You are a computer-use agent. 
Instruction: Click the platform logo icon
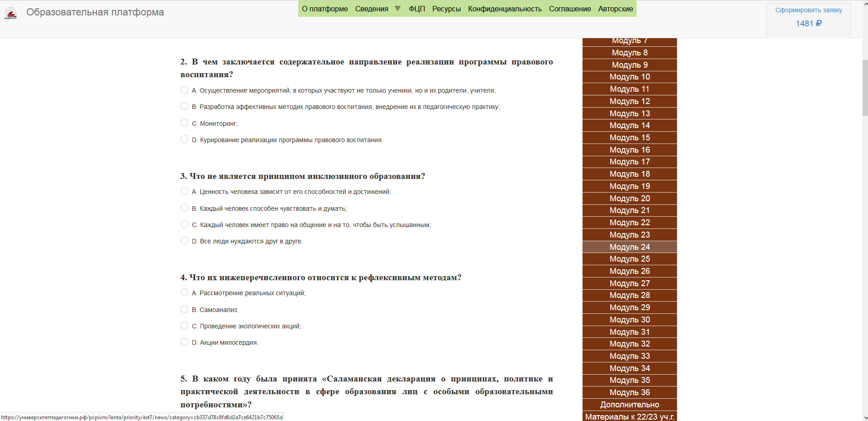tap(10, 13)
